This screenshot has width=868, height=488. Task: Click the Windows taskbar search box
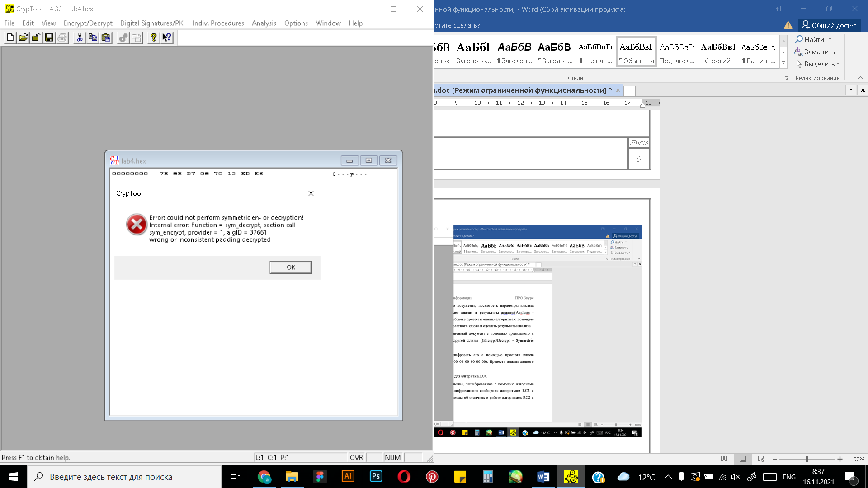[124, 477]
